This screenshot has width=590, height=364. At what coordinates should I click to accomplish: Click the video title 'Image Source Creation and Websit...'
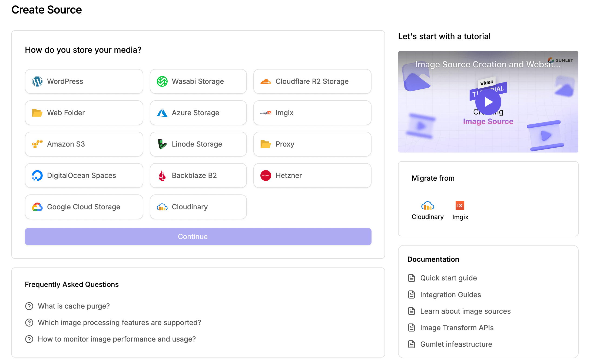488,64
